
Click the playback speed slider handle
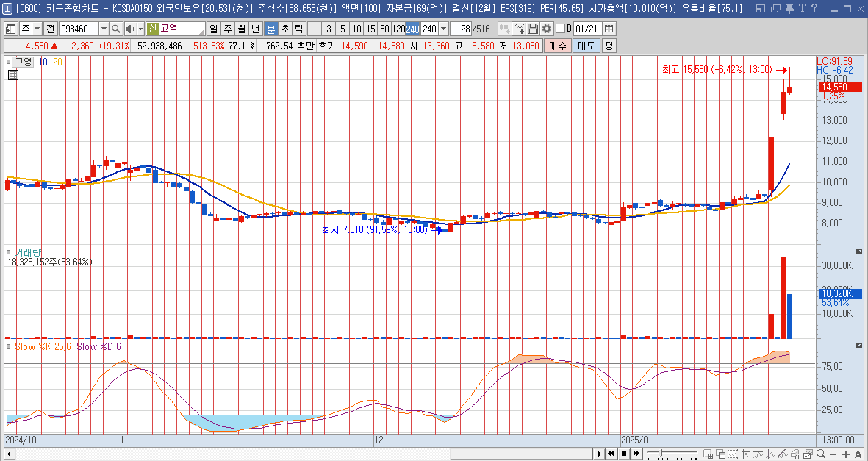click(661, 453)
